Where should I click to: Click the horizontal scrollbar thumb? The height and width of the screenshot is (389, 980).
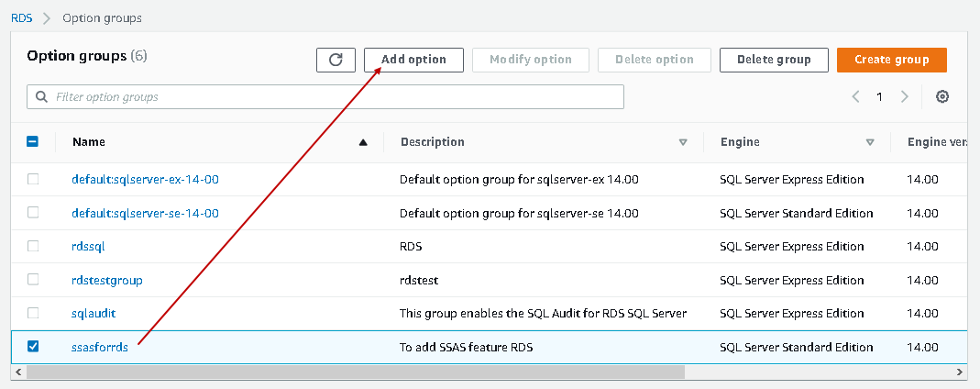click(356, 372)
